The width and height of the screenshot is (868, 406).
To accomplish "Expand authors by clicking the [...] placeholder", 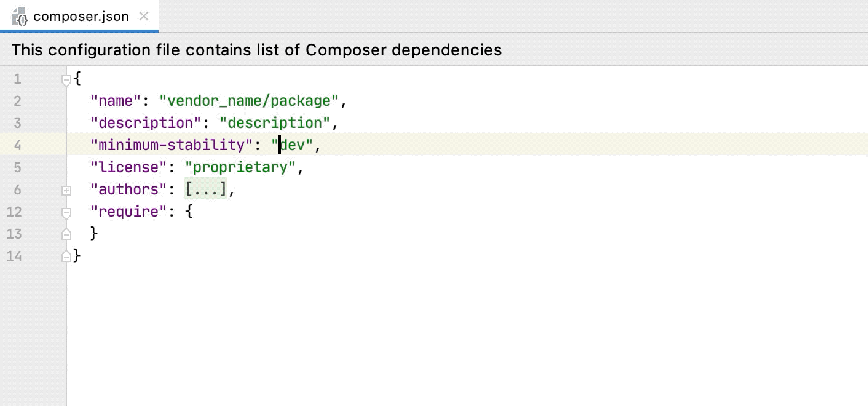I will pyautogui.click(x=205, y=189).
